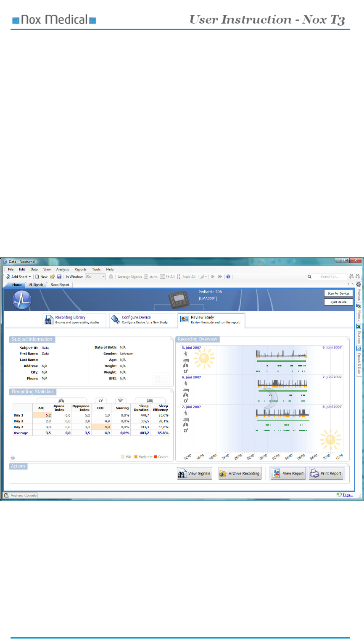
Task: Click Fit All in the toolbar
Action: (x=167, y=277)
